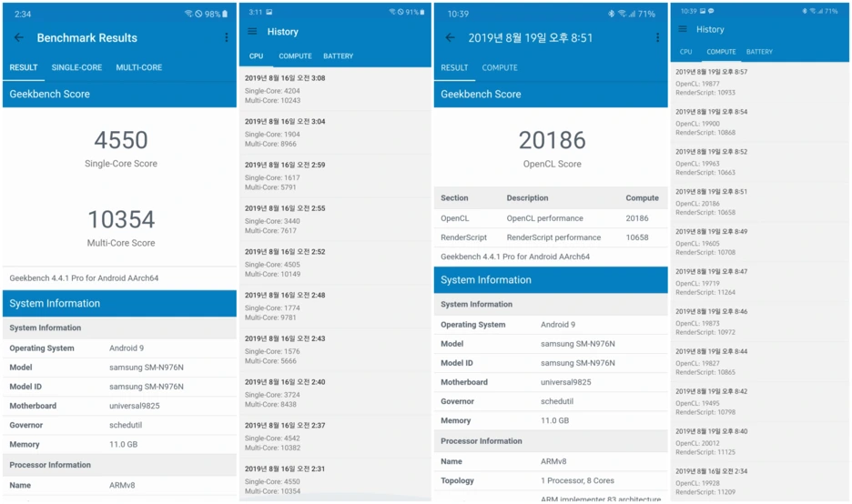Open history entry 오전 3:08 Single-Core 4204

click(x=335, y=89)
